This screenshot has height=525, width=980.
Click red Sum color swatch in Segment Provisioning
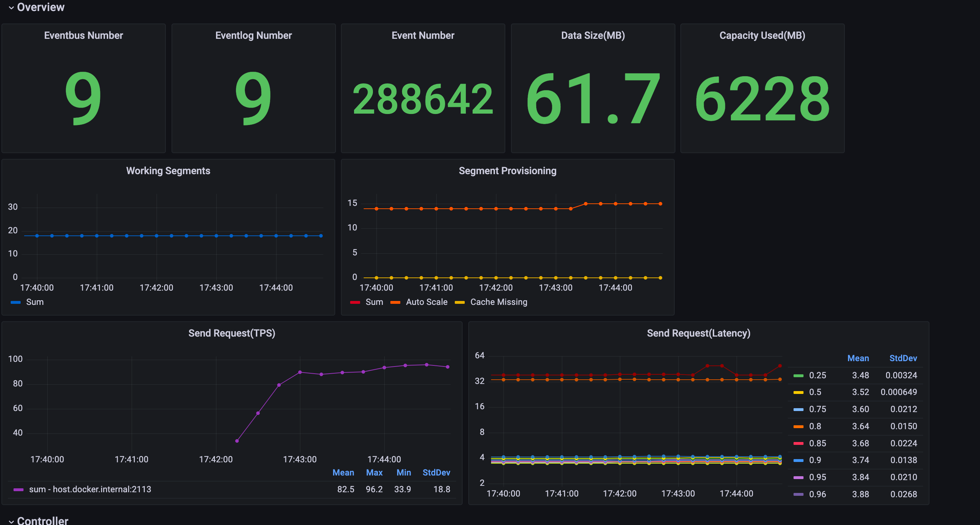[355, 302]
